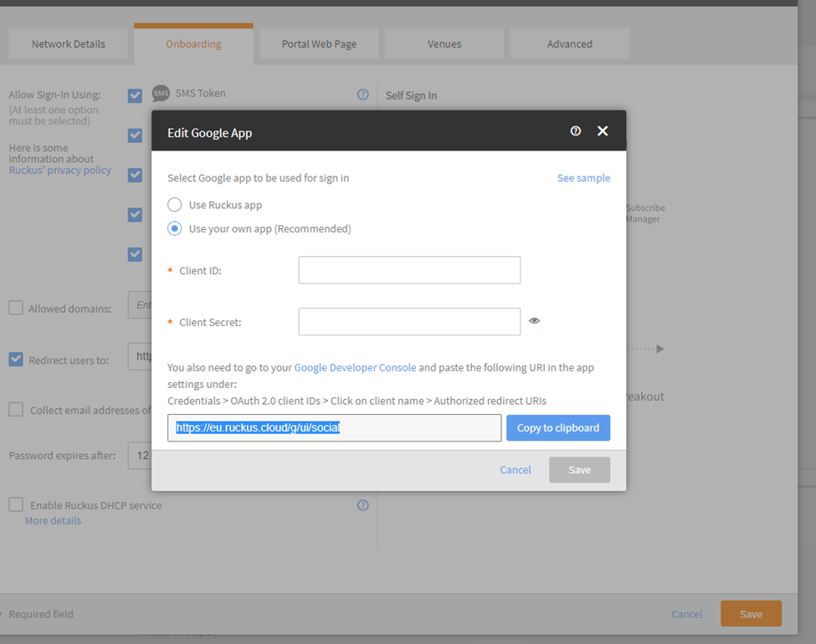This screenshot has height=644, width=816.
Task: Switch to Onboarding tab
Action: coord(193,44)
